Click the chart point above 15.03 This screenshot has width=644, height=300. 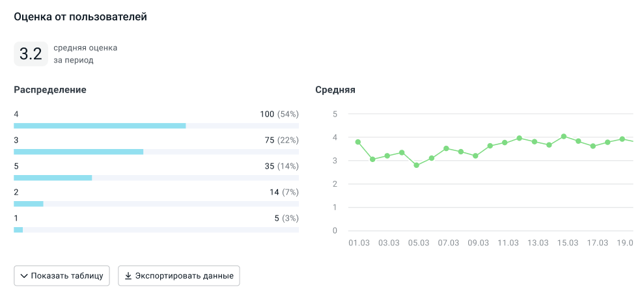pyautogui.click(x=564, y=137)
